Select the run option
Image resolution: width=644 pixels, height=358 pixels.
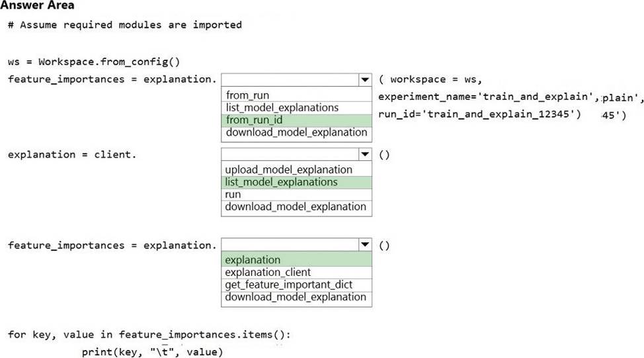pos(233,195)
